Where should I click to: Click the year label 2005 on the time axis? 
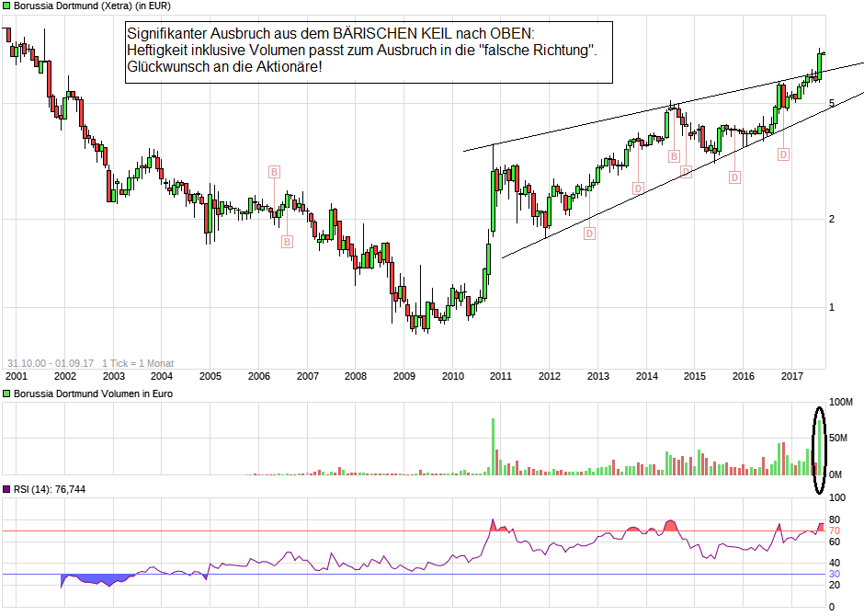pyautogui.click(x=210, y=376)
